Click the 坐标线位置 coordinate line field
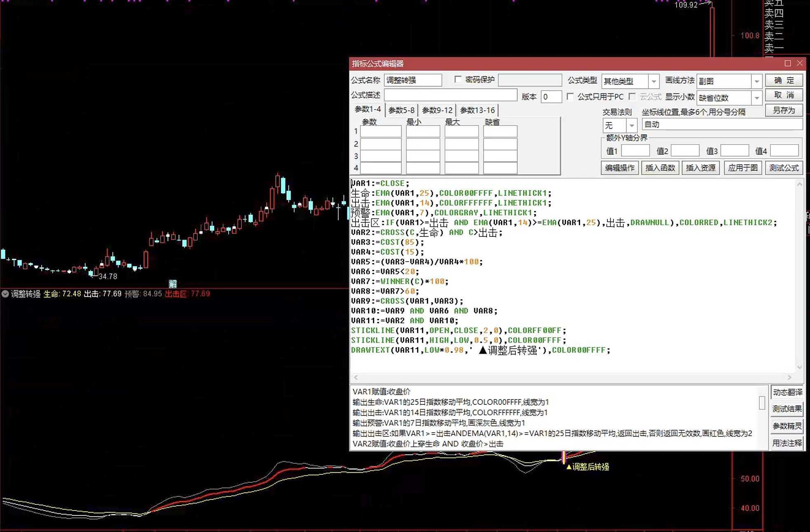 (x=722, y=124)
